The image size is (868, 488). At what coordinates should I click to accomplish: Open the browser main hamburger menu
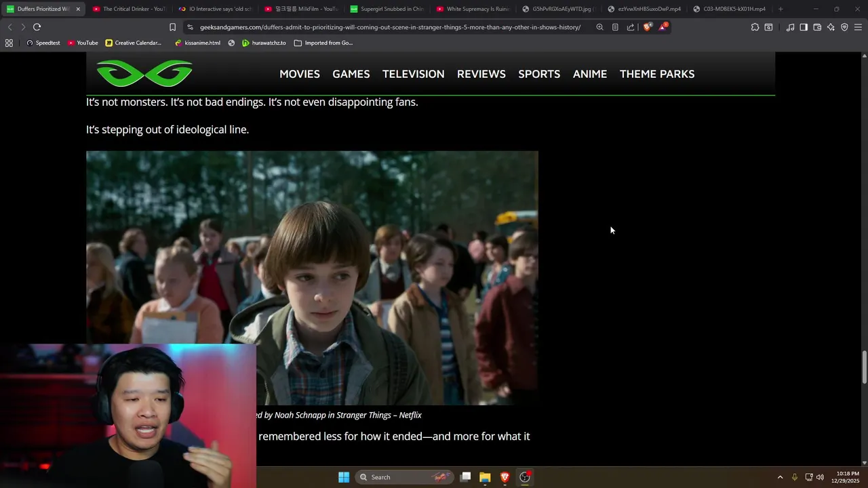click(x=858, y=27)
